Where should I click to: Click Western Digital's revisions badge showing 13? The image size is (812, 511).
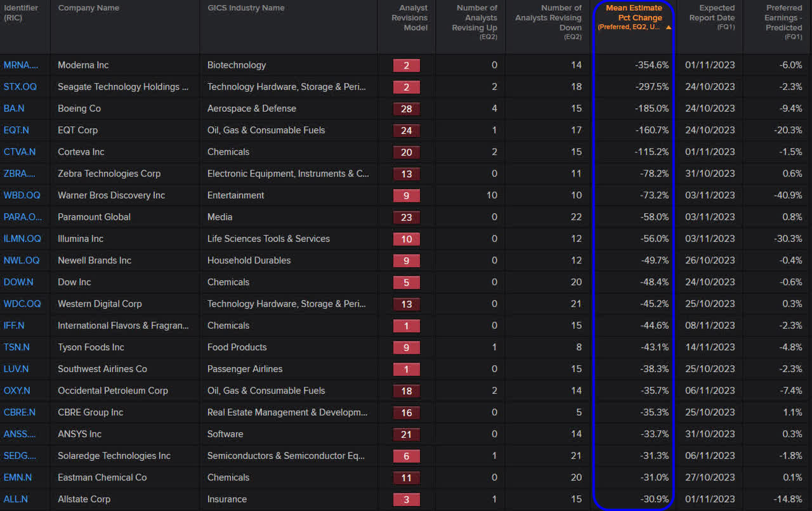click(x=406, y=304)
